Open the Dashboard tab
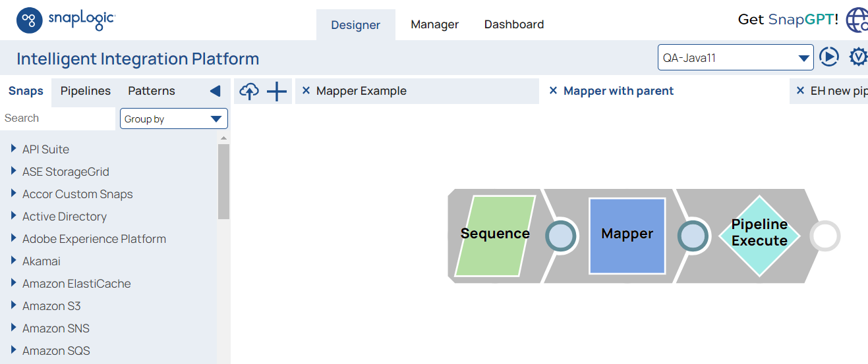This screenshot has height=364, width=868. (513, 24)
